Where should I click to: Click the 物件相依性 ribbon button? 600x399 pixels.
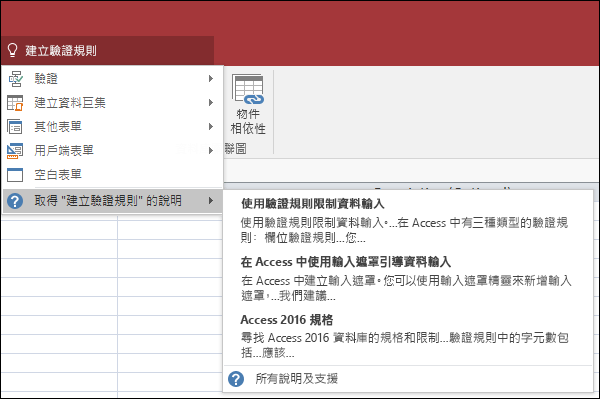(x=248, y=105)
